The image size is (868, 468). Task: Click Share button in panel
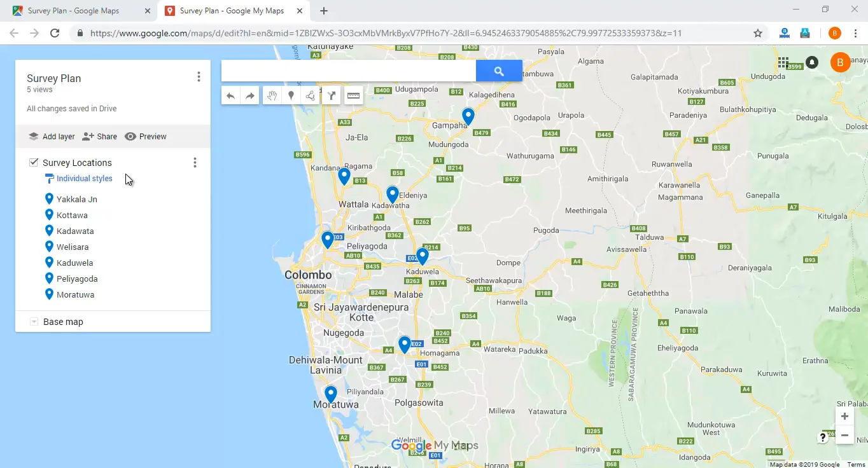coord(100,137)
